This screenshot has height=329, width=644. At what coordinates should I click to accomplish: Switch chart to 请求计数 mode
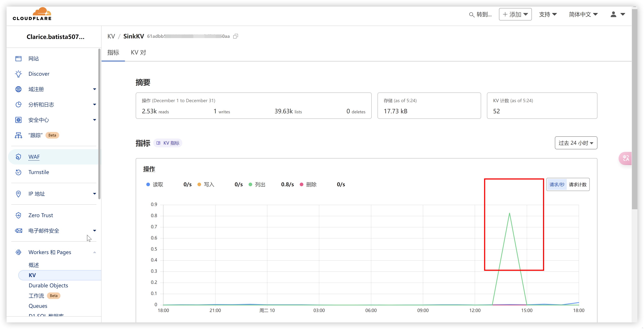578,185
